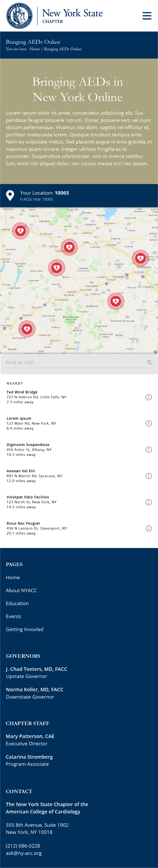The image size is (158, 868).
Task: Click the American College of Cardiology logo
Action: coord(20,16)
